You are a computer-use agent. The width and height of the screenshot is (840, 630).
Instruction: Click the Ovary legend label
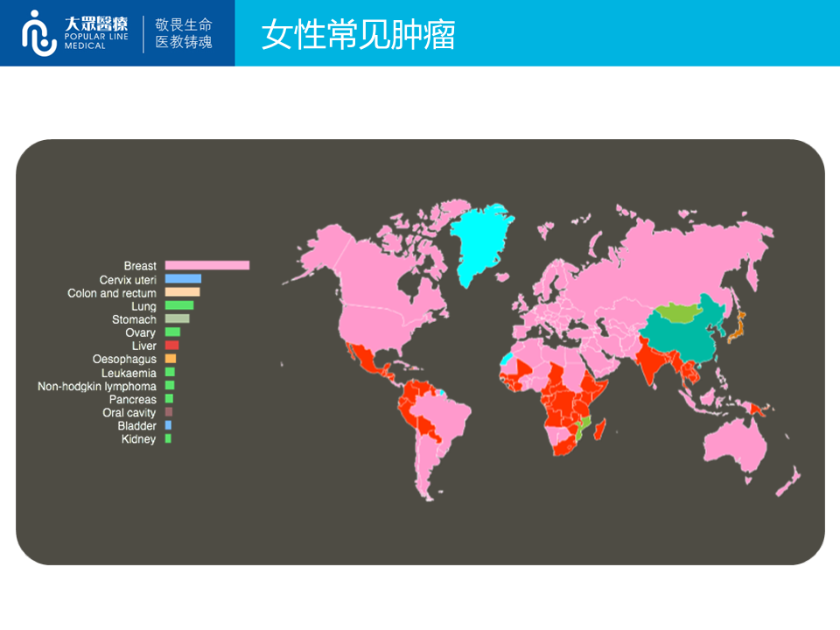click(140, 332)
